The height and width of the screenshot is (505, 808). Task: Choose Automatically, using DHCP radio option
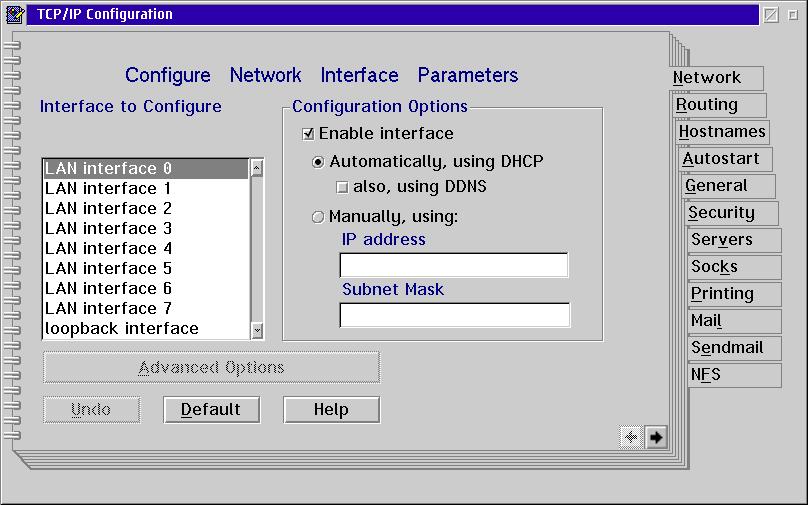319,162
